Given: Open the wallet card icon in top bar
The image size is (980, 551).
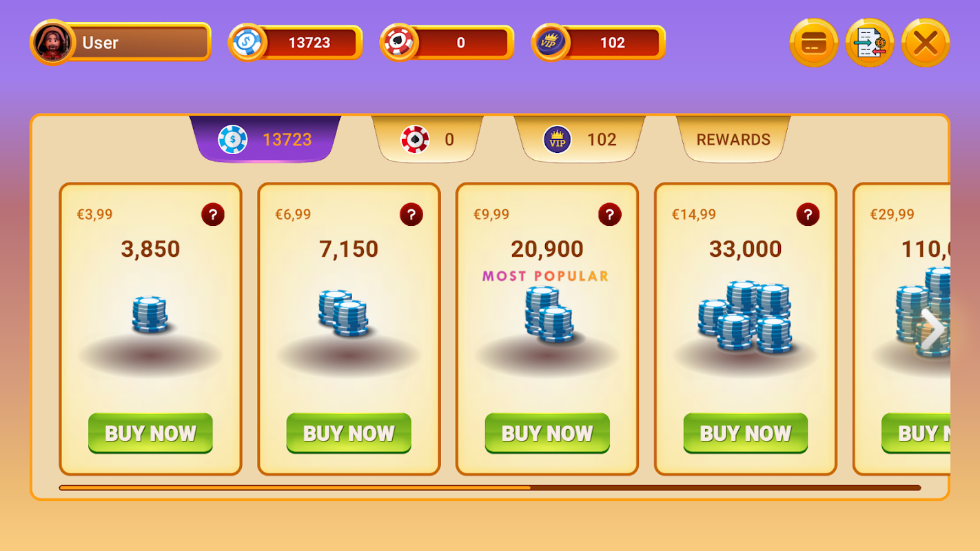Looking at the screenshot, I should click(813, 43).
